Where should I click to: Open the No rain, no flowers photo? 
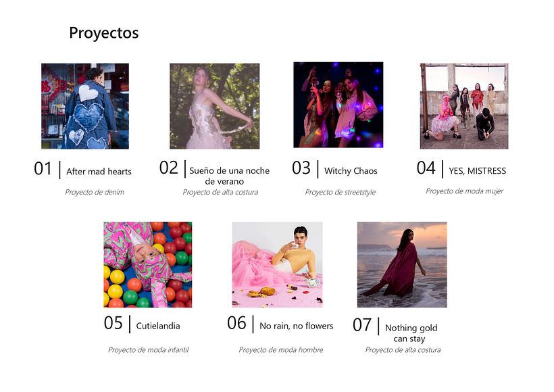coord(277,264)
